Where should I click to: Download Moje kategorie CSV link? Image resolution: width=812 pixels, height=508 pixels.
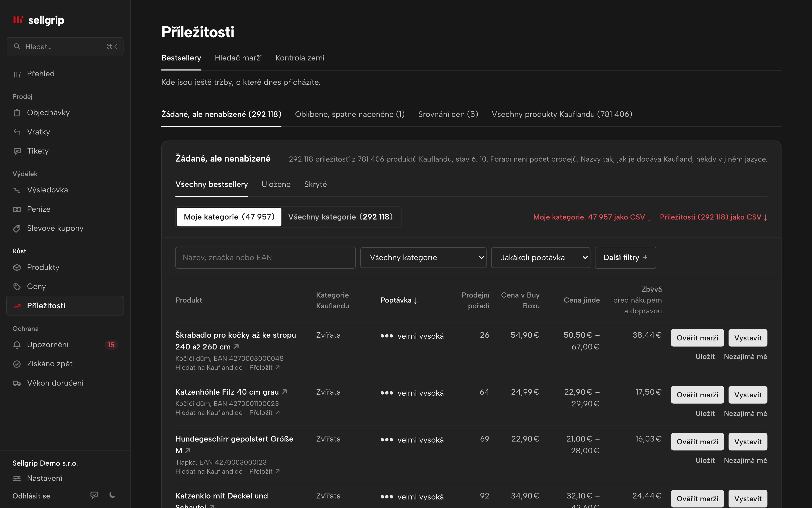click(x=592, y=217)
